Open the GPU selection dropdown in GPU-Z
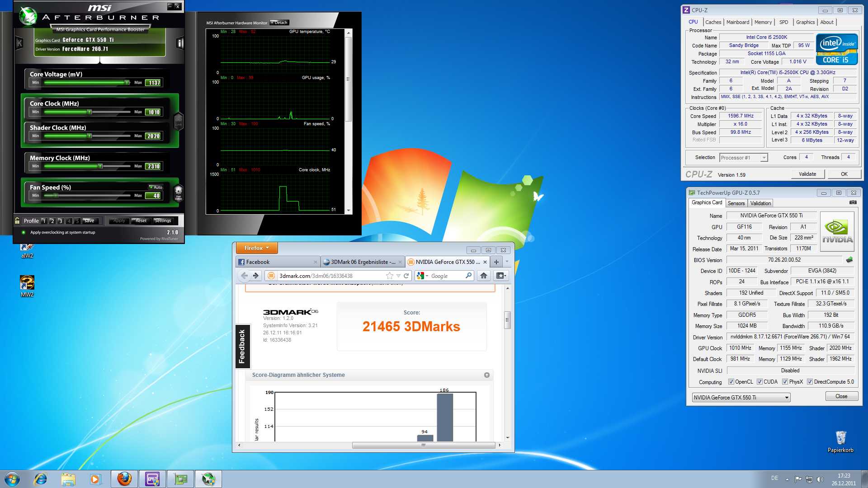 (x=741, y=398)
